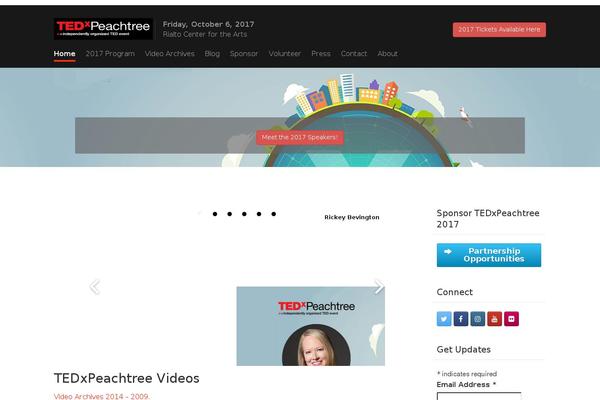Select the fourth carousel dot
The height and width of the screenshot is (400, 600).
point(244,214)
